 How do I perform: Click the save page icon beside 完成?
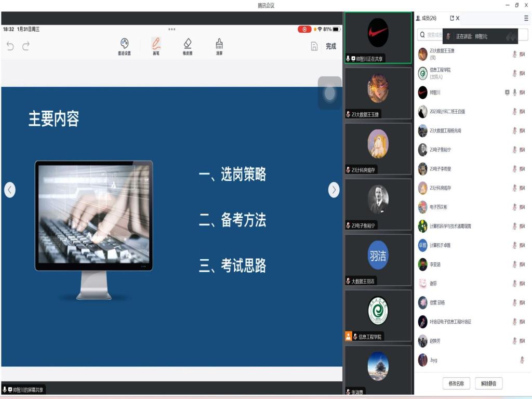coord(314,46)
